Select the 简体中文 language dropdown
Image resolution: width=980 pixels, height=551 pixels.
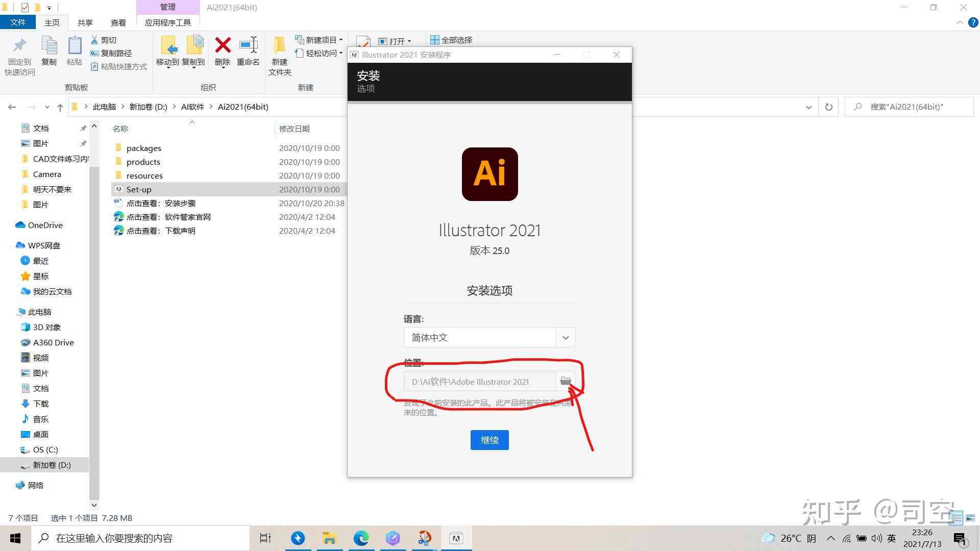pos(488,337)
